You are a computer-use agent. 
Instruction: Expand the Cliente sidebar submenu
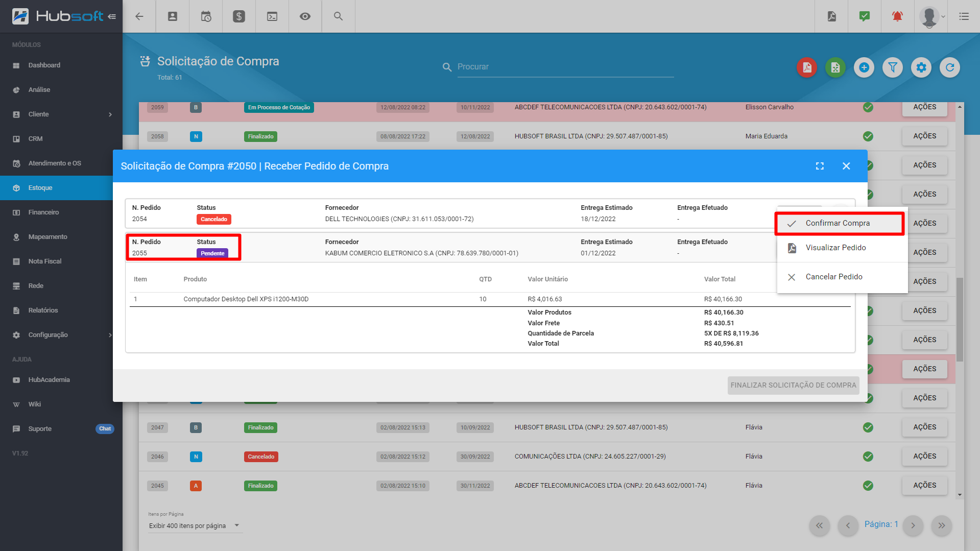pyautogui.click(x=61, y=114)
